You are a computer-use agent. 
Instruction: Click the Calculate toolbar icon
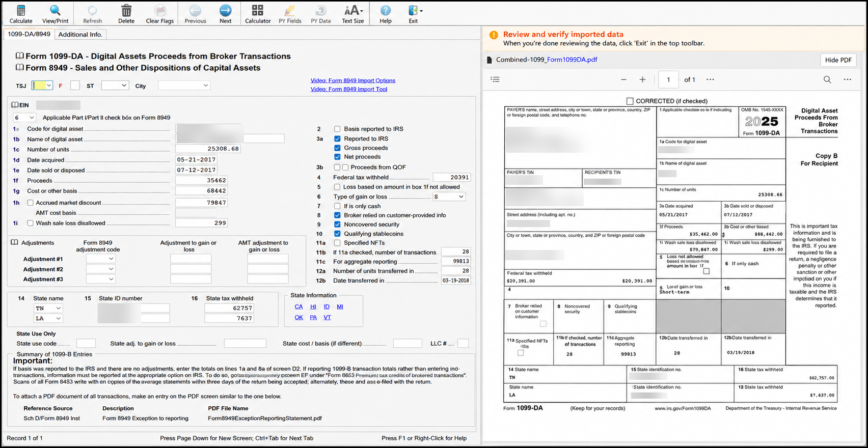click(x=21, y=14)
